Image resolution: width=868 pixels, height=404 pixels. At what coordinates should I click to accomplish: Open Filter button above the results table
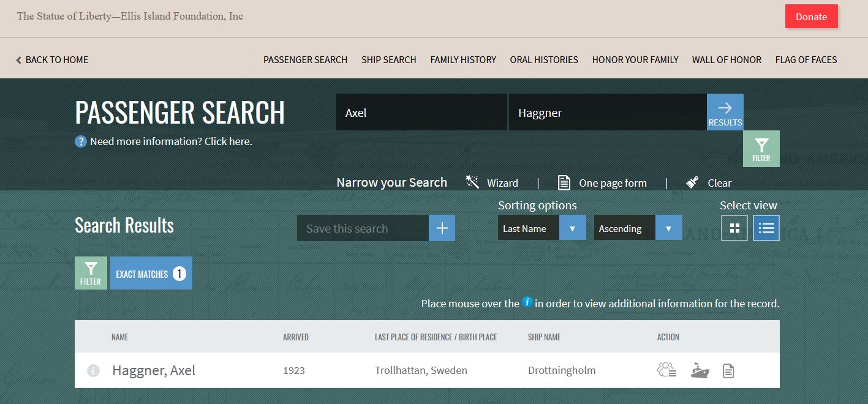(x=91, y=273)
